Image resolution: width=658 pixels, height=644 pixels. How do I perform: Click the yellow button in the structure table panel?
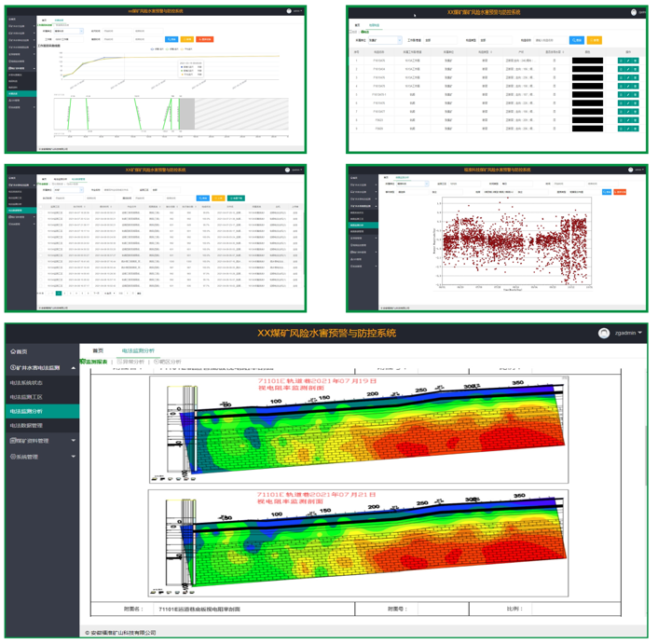pos(595,40)
